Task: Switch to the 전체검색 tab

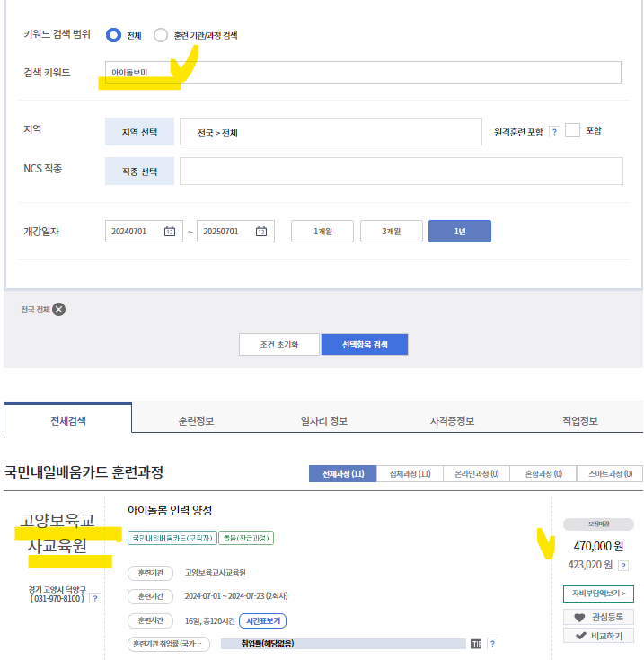Action: click(x=67, y=418)
